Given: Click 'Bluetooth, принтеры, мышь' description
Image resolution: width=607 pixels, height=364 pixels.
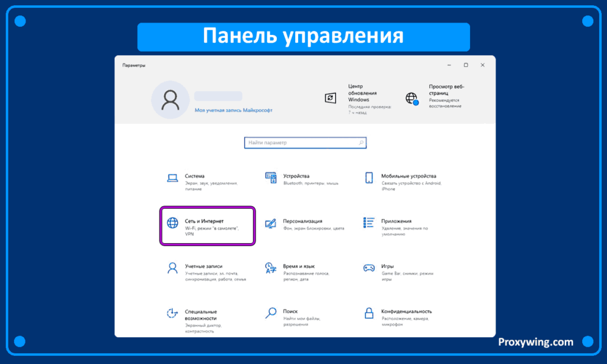Looking at the screenshot, I should (x=311, y=183).
